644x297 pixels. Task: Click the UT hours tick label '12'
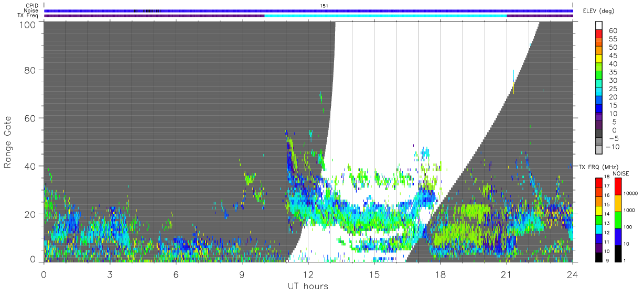coord(308,274)
